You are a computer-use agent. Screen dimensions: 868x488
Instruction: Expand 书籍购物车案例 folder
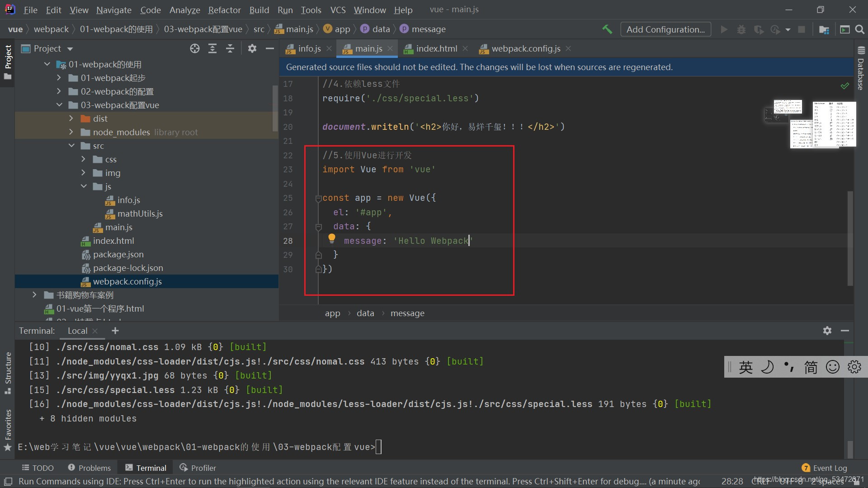(x=34, y=295)
